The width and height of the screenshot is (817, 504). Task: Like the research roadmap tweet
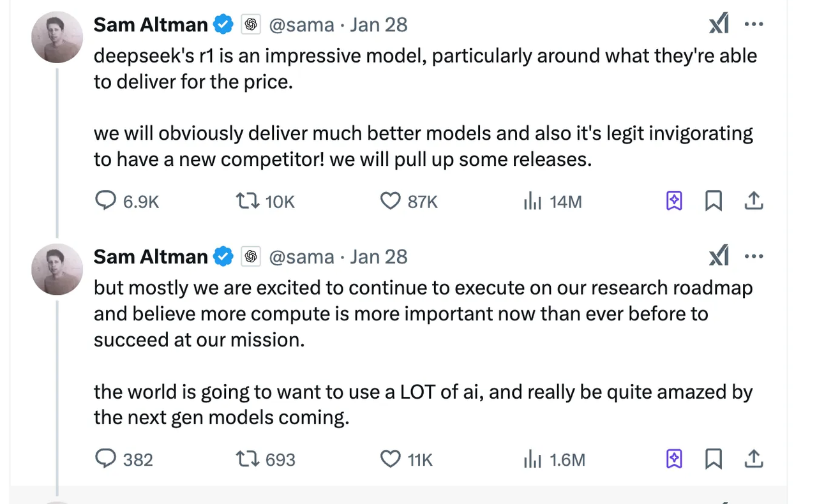[390, 459]
